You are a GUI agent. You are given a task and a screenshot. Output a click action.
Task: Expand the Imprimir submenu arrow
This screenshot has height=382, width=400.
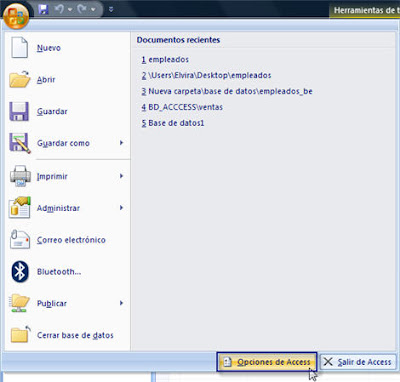pyautogui.click(x=121, y=176)
